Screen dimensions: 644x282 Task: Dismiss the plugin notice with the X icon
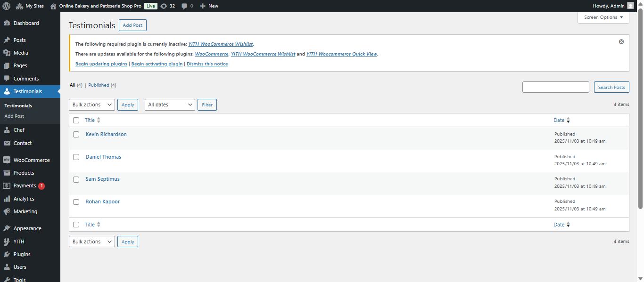(x=621, y=42)
